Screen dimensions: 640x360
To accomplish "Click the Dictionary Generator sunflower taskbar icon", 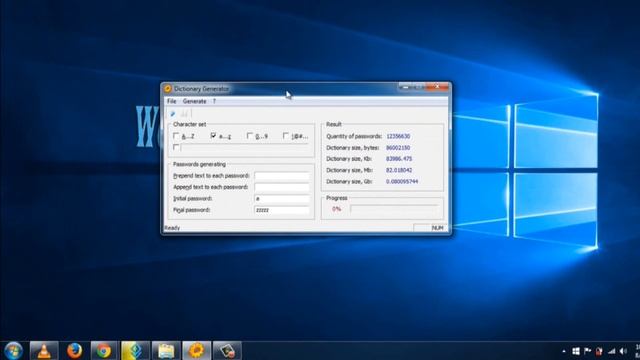I will click(196, 351).
